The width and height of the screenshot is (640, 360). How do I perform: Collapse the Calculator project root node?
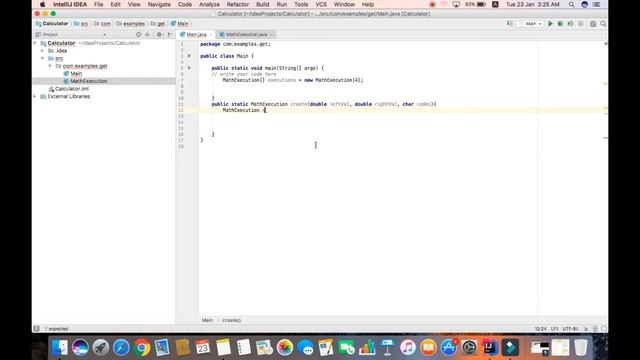[x=36, y=43]
